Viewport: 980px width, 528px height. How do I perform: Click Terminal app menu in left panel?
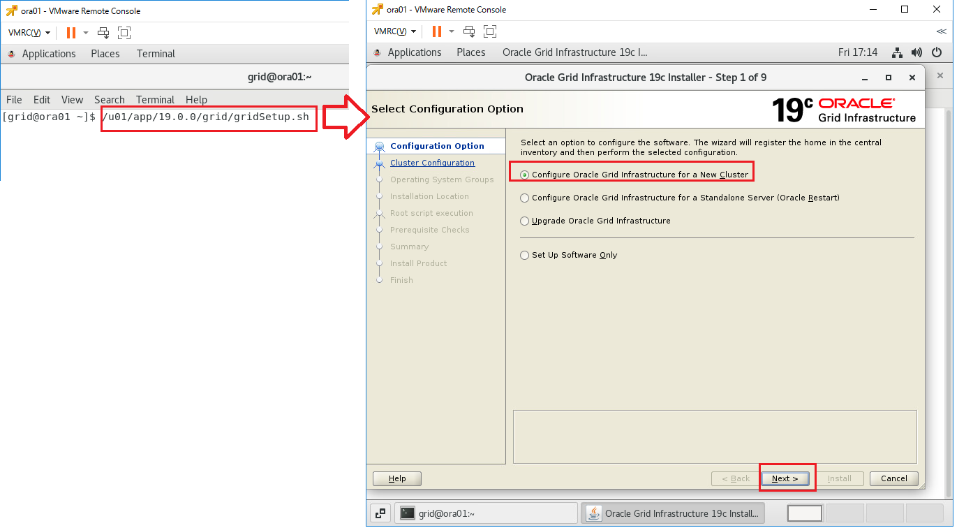156,54
